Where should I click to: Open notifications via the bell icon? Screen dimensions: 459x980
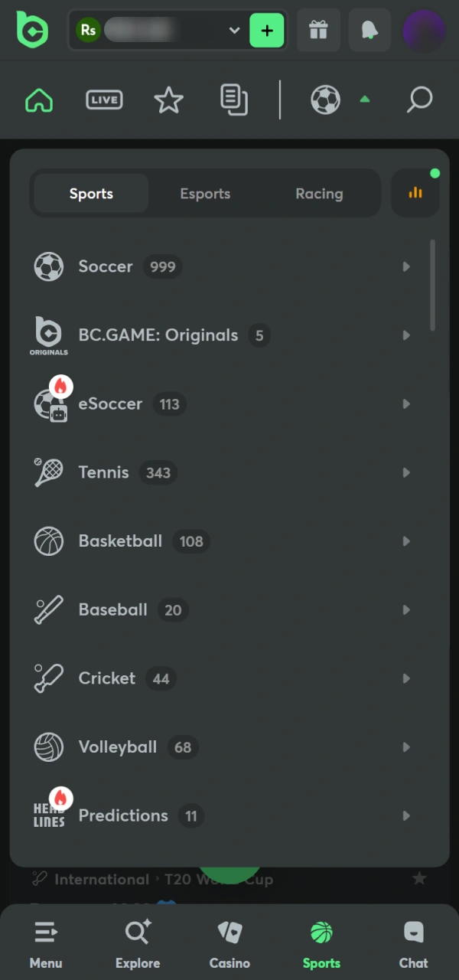(x=369, y=30)
